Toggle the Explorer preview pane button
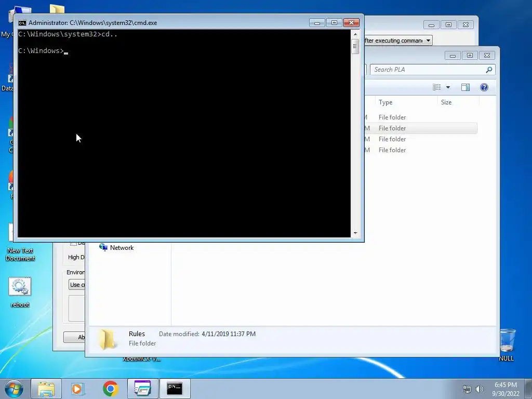Image resolution: width=532 pixels, height=399 pixels. pos(465,87)
